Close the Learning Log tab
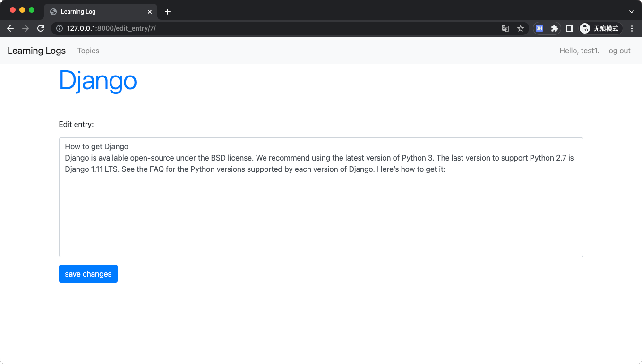The height and width of the screenshot is (364, 642). pyautogui.click(x=150, y=12)
